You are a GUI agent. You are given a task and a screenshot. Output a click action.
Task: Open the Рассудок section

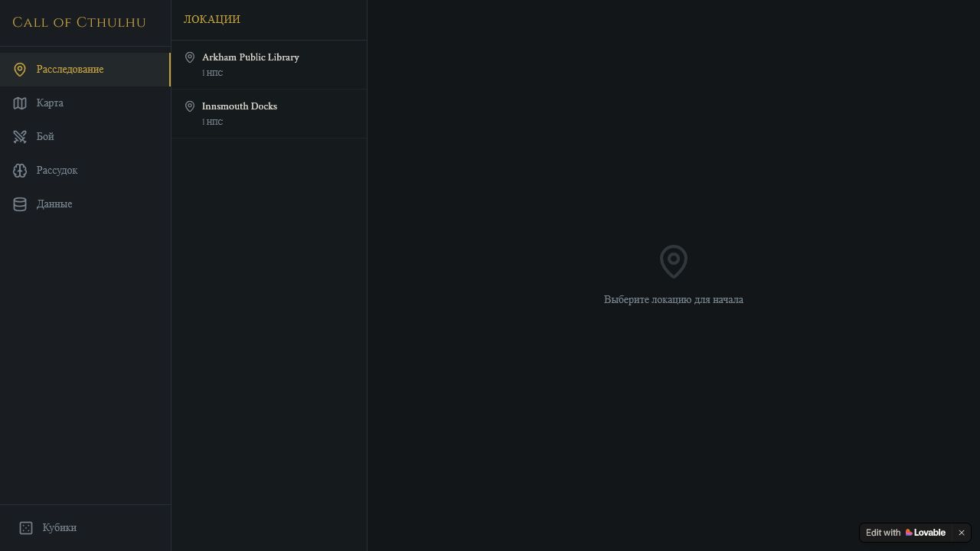[85, 171]
